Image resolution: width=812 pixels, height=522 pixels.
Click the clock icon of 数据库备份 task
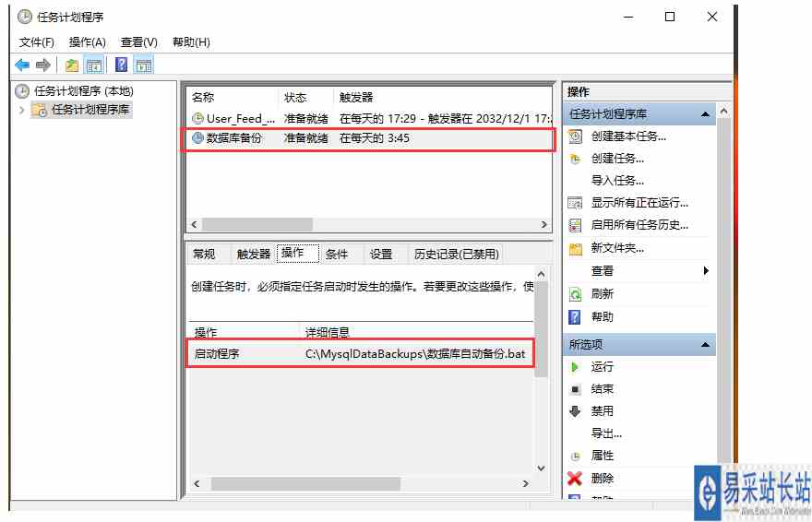coord(197,138)
